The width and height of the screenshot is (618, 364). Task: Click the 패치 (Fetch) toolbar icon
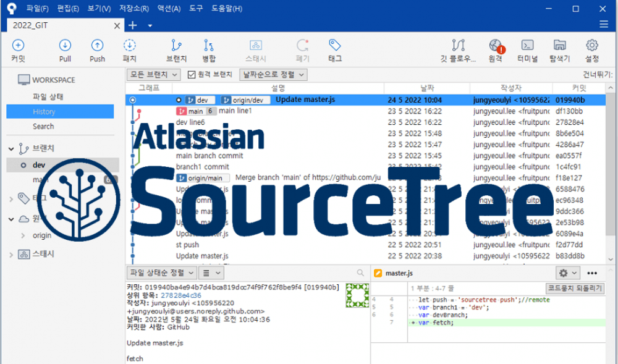click(x=129, y=45)
